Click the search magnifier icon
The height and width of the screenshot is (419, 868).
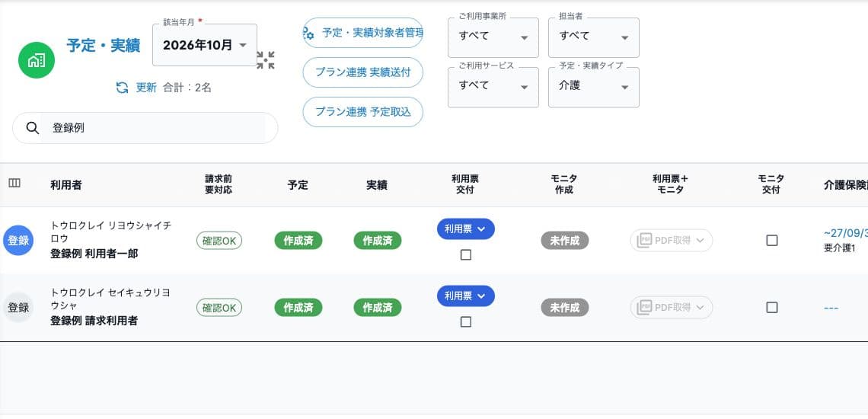tap(33, 128)
